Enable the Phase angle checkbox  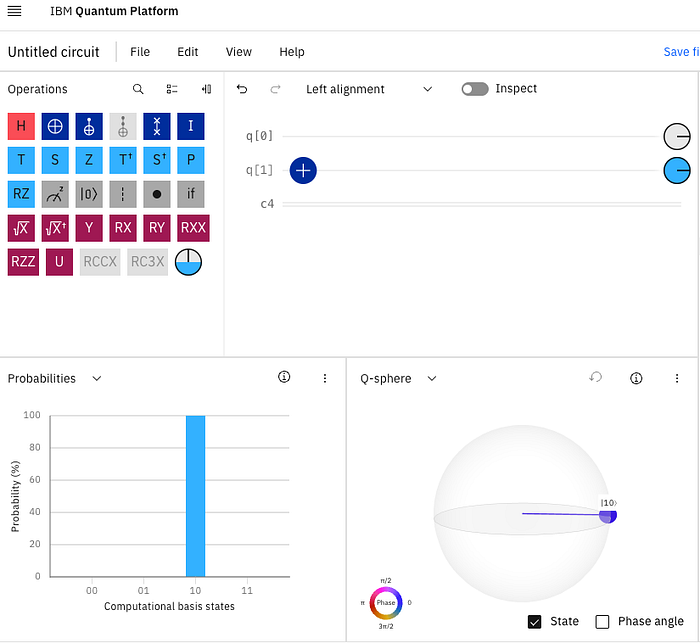tap(602, 622)
